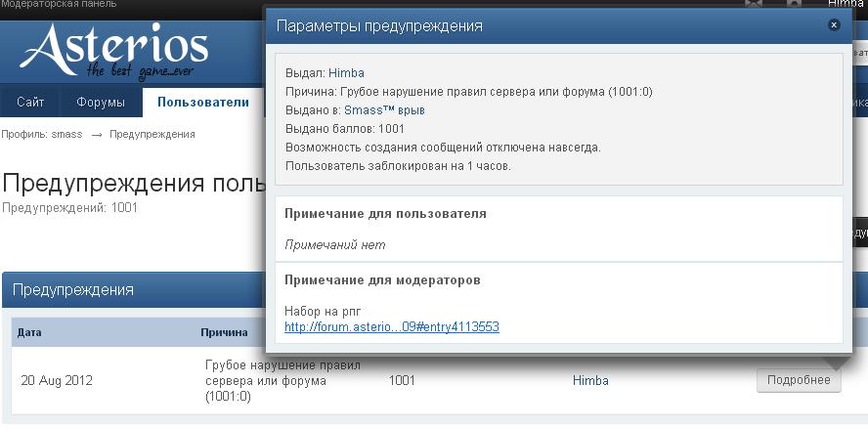The height and width of the screenshot is (428, 868).
Task: Click the Возможность создания сообщений отключена line
Action: click(x=444, y=148)
